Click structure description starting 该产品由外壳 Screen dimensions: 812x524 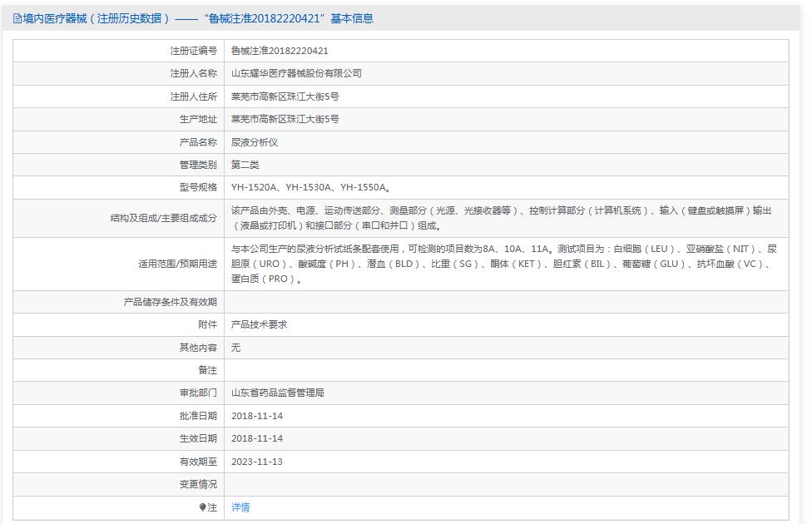click(x=502, y=218)
